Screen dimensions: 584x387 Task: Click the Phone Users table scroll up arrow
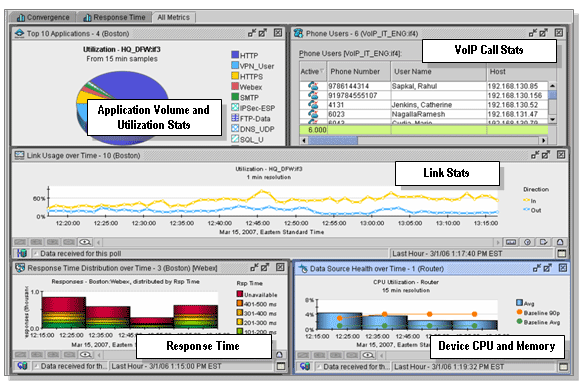(x=552, y=86)
